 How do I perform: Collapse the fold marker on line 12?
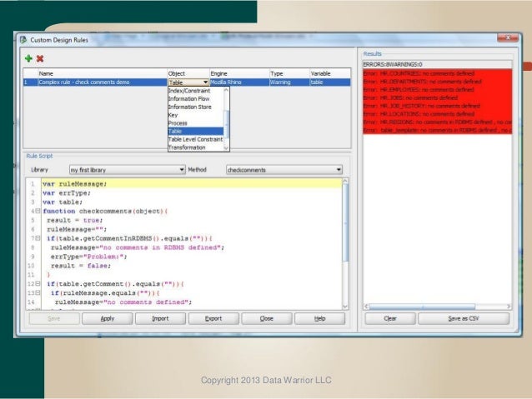point(38,284)
